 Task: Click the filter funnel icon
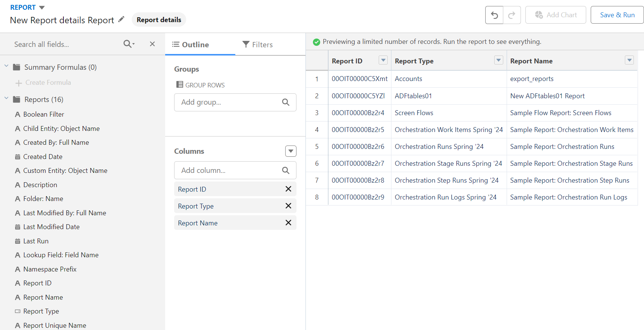[246, 45]
